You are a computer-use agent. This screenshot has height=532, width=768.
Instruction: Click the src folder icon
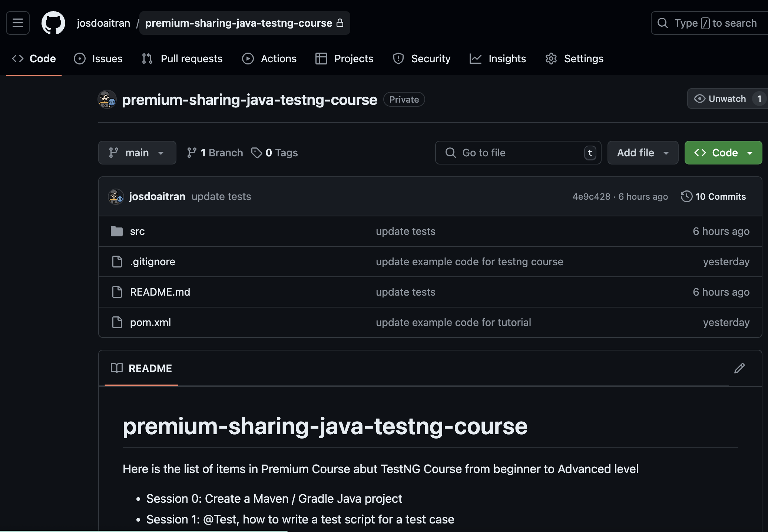(117, 231)
